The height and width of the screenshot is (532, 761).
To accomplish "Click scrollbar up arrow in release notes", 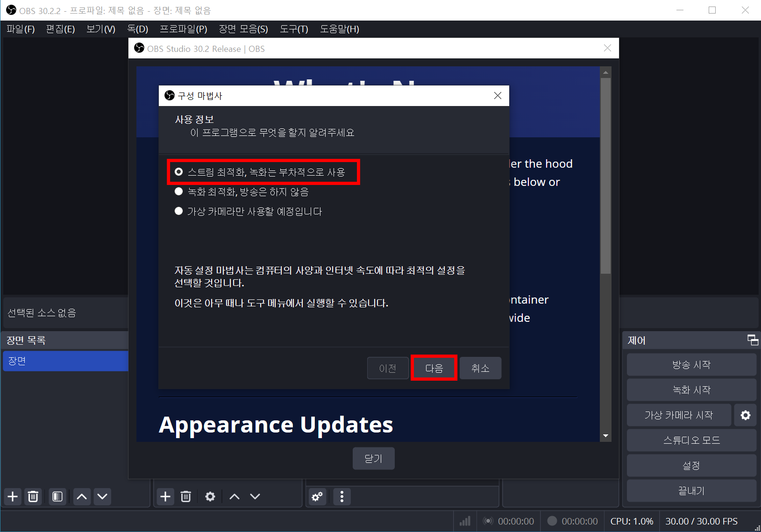I will [605, 72].
